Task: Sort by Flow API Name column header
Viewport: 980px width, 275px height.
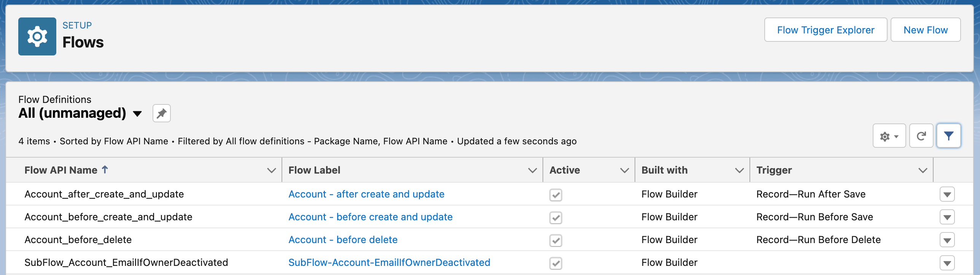Action: pos(61,170)
